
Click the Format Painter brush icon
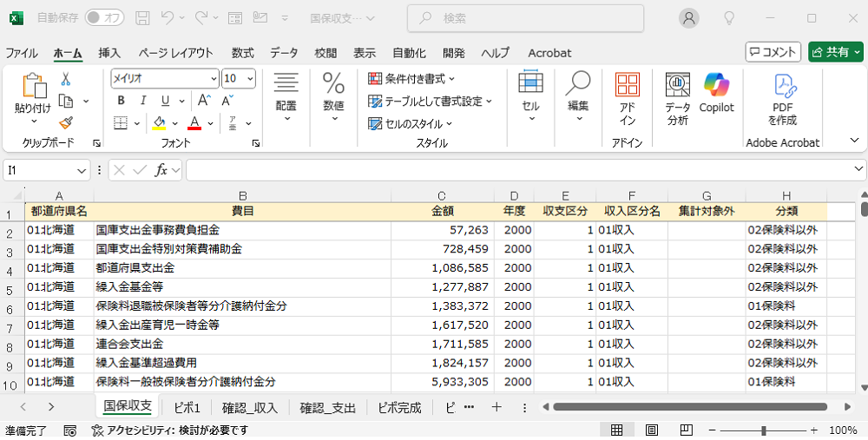pyautogui.click(x=66, y=123)
